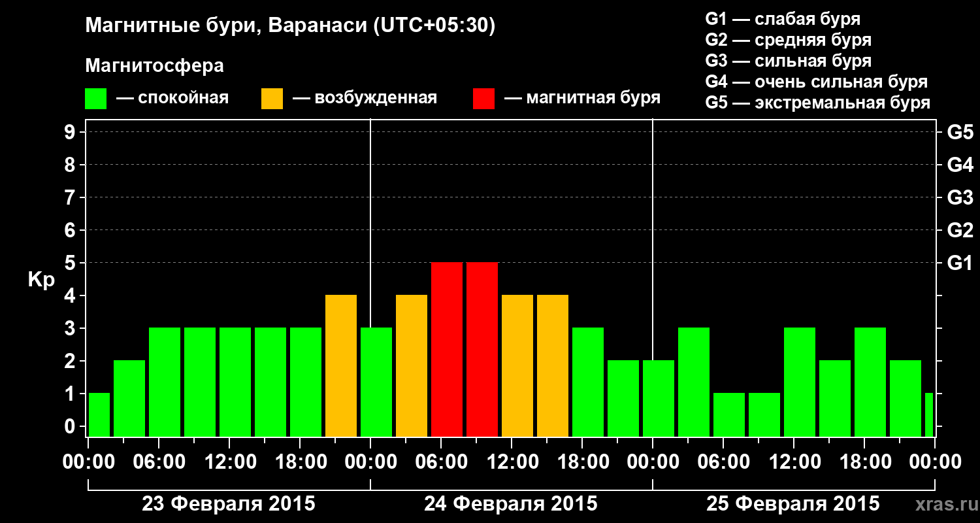Click the 12:00 time label of 24 February

pos(512,462)
